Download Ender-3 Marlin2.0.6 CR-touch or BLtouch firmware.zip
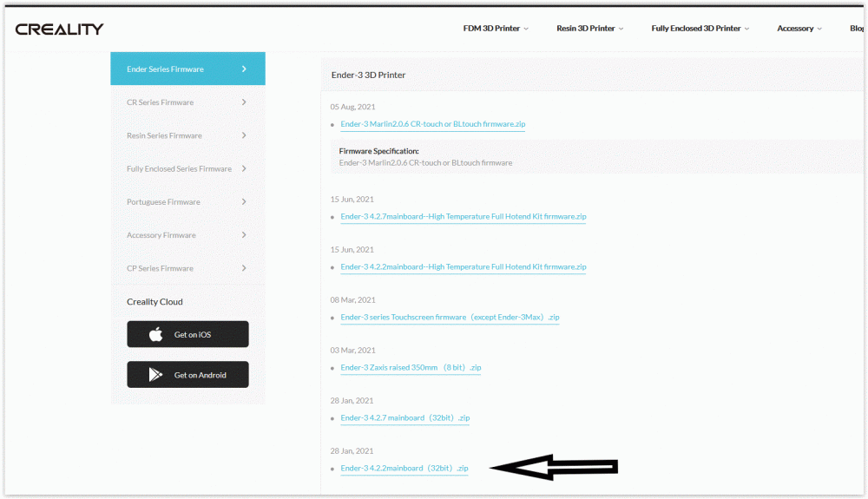This screenshot has width=868, height=499. (x=433, y=124)
